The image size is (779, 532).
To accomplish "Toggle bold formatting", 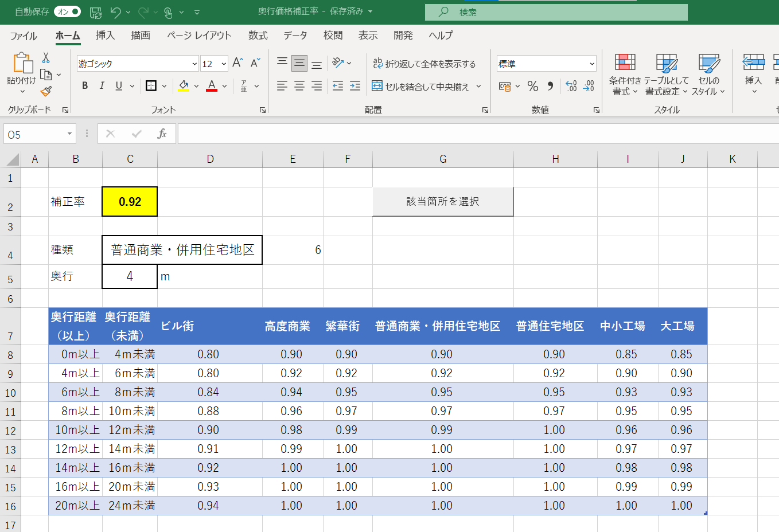I will pyautogui.click(x=85, y=86).
